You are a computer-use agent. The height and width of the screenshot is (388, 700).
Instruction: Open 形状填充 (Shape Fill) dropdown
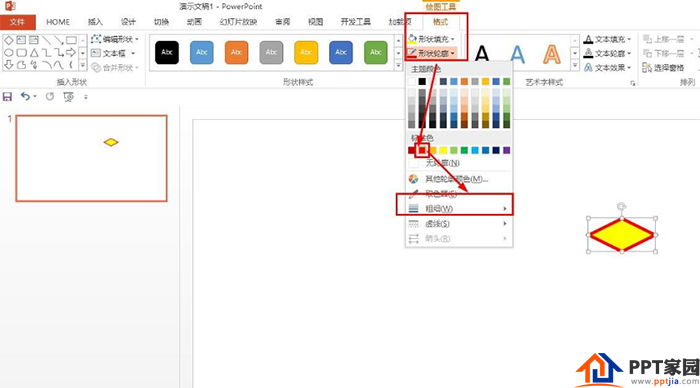coord(431,39)
